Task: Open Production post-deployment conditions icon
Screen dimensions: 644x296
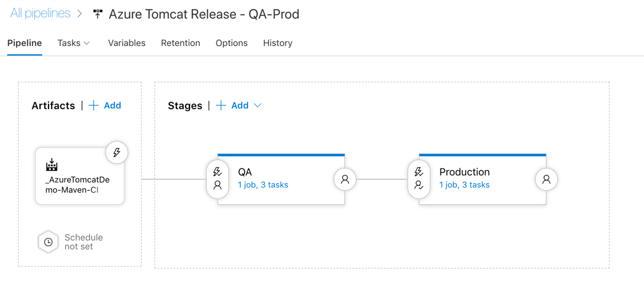Action: point(546,179)
